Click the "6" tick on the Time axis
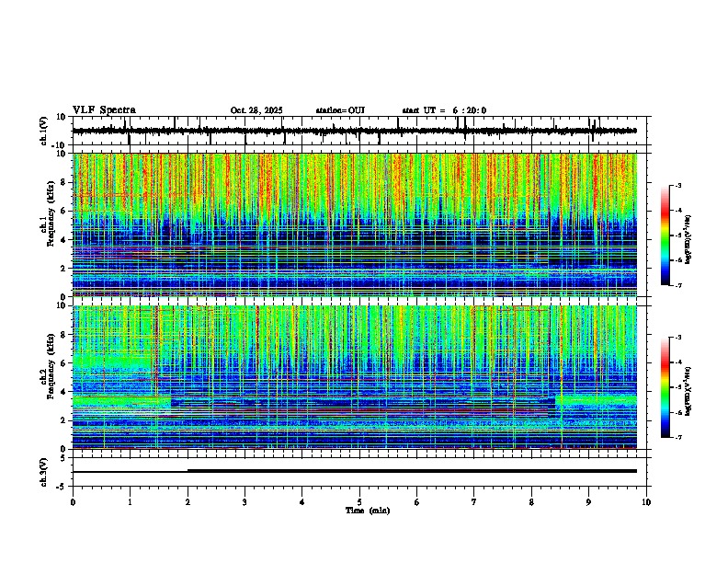 pyautogui.click(x=416, y=502)
